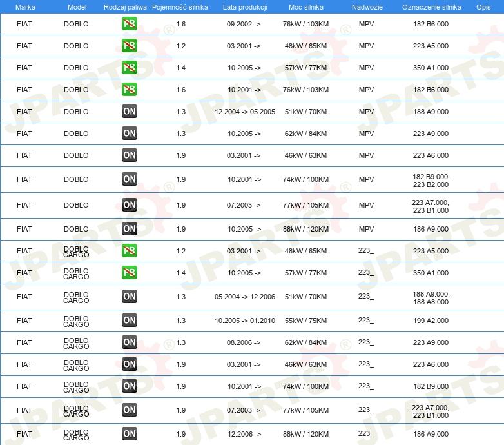Click ON icon in 05.2004 -> 12.2006 row
This screenshot has height=445, width=504.
(x=129, y=297)
